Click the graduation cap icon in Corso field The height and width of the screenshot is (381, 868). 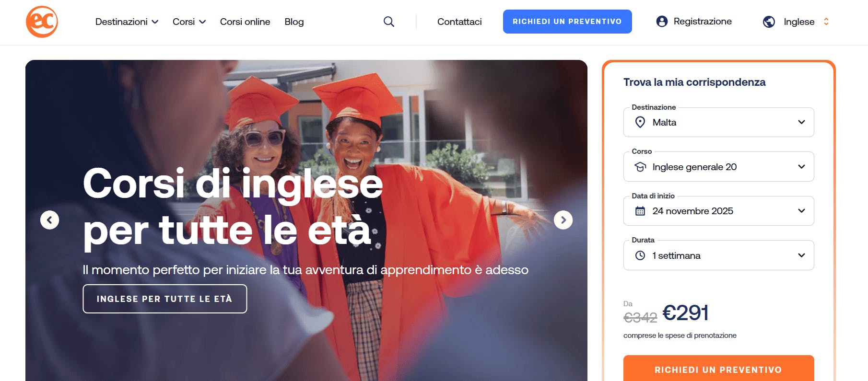click(640, 167)
